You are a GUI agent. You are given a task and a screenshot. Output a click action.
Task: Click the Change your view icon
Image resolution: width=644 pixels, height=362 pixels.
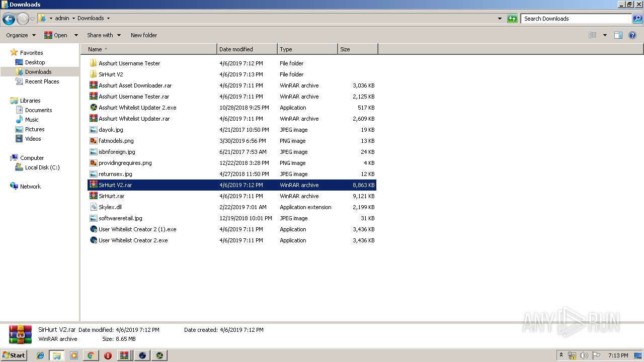[593, 35]
